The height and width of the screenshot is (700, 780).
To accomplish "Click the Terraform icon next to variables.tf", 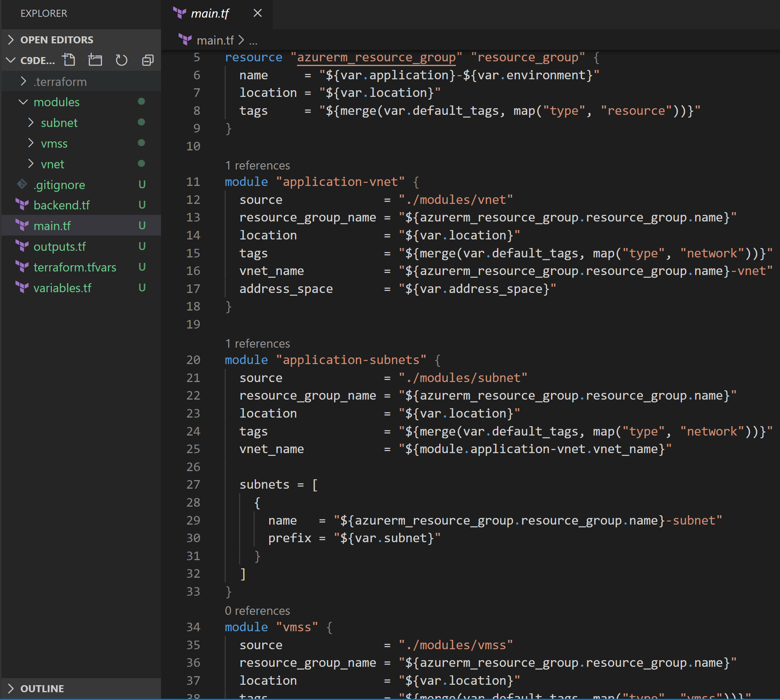I will coord(22,287).
